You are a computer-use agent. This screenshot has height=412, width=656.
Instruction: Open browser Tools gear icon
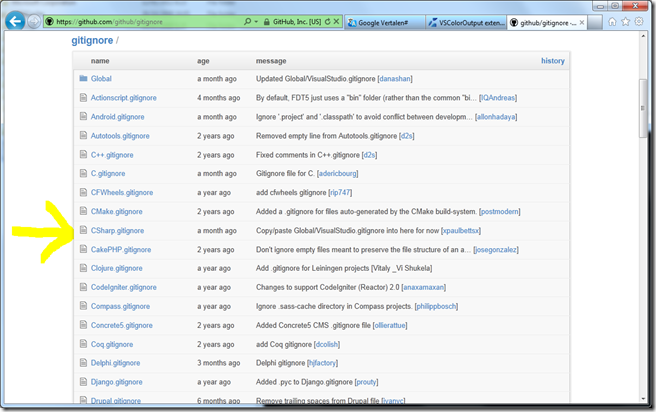[x=639, y=22]
